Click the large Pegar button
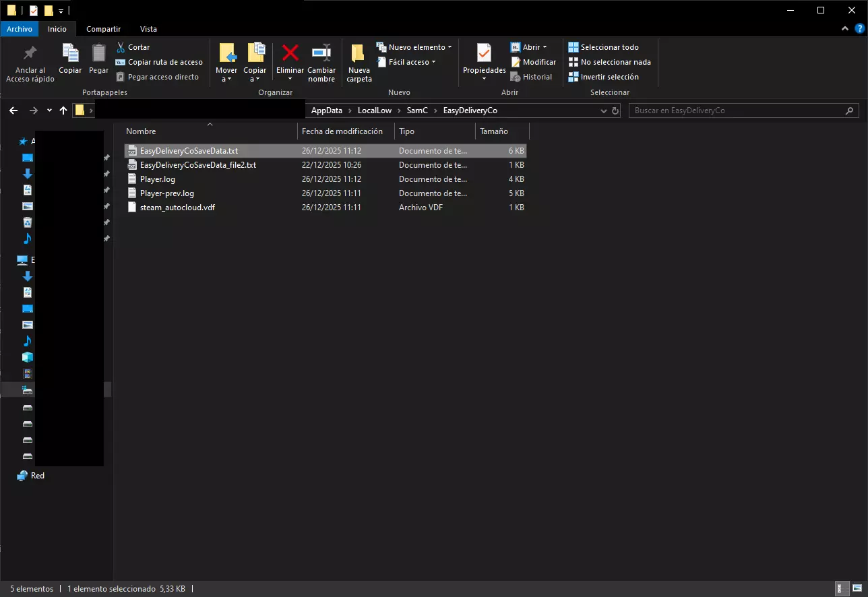Viewport: 868px width, 597px height. [98, 59]
